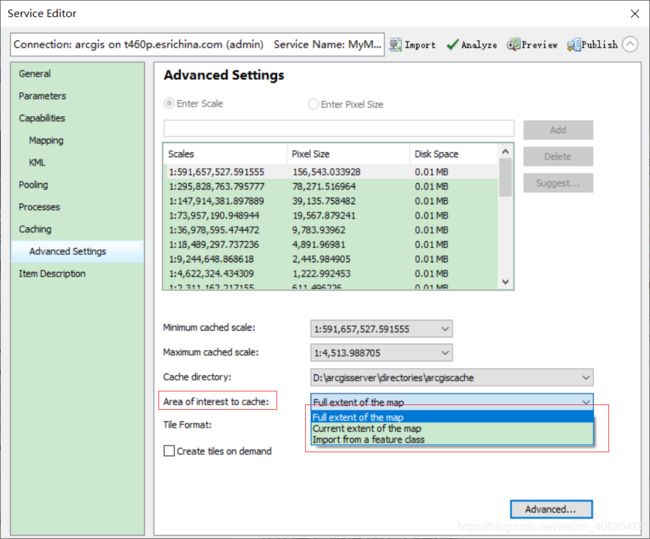
Task: Open the Caching page
Action: coord(35,229)
